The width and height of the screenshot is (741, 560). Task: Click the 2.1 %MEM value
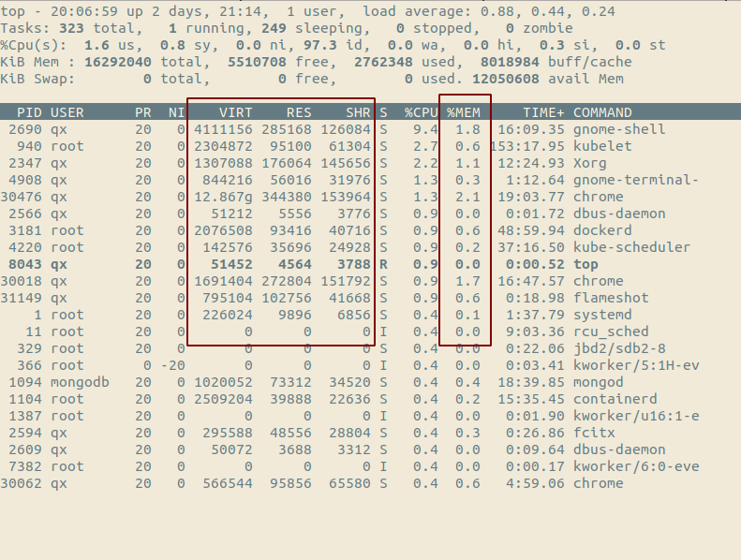467,197
